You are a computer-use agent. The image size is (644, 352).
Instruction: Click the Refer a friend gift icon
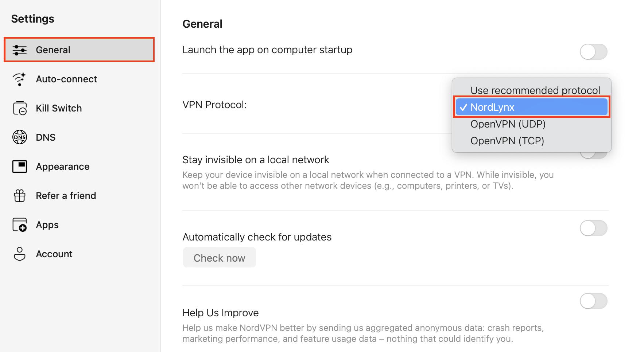click(x=20, y=196)
